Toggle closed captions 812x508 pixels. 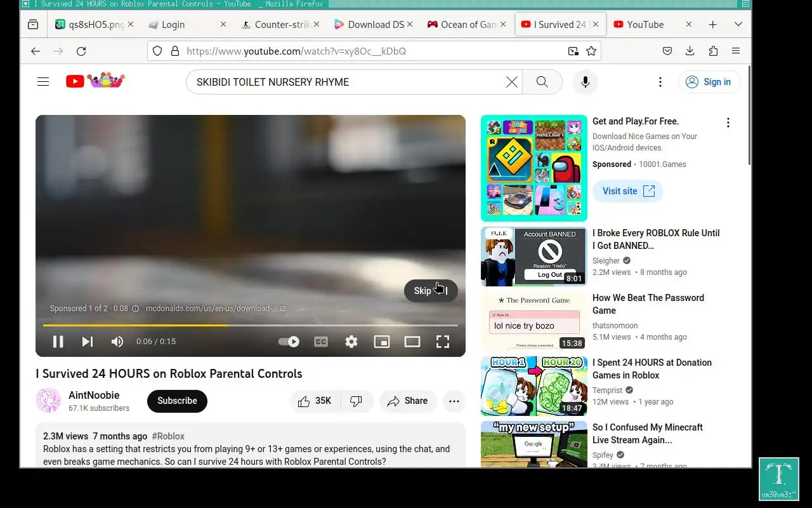click(321, 342)
